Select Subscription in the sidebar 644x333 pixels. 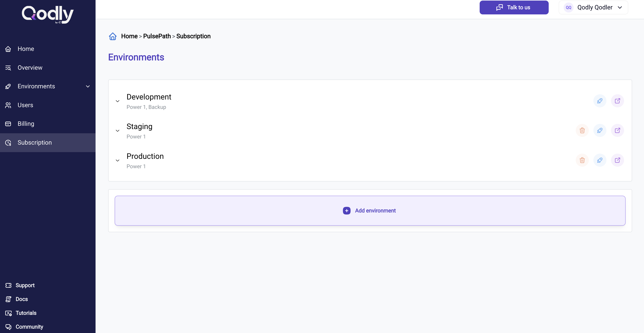pos(48,143)
